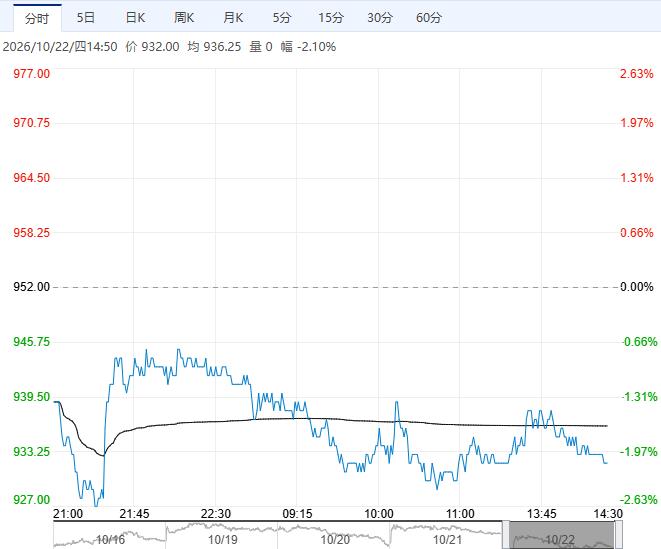Click the 964.50 price axis label
The width and height of the screenshot is (661, 549).
pos(31,178)
